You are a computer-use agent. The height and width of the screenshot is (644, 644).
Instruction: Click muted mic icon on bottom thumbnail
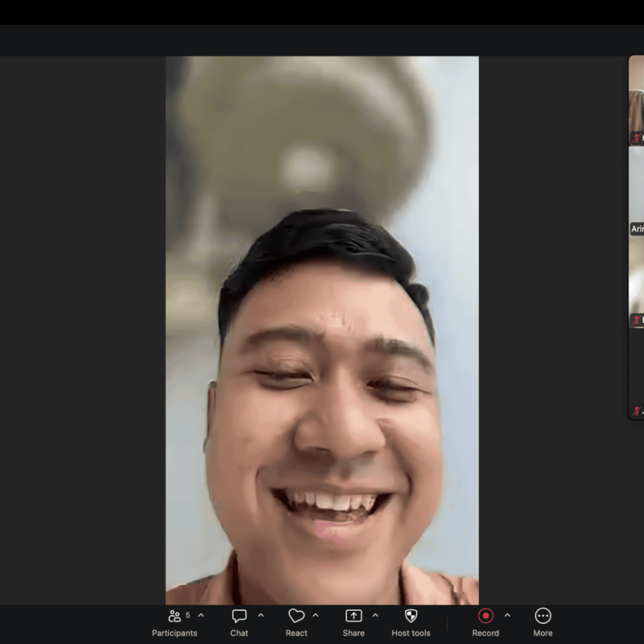(x=637, y=411)
